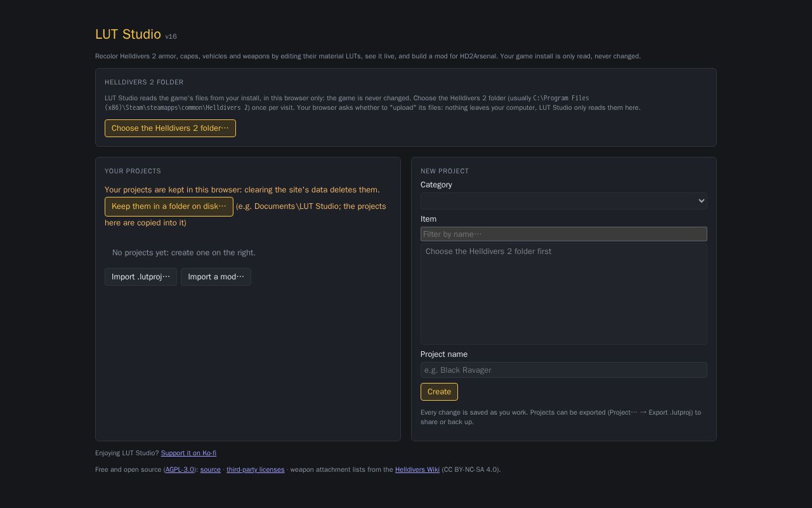Click the Category field label

436,185
